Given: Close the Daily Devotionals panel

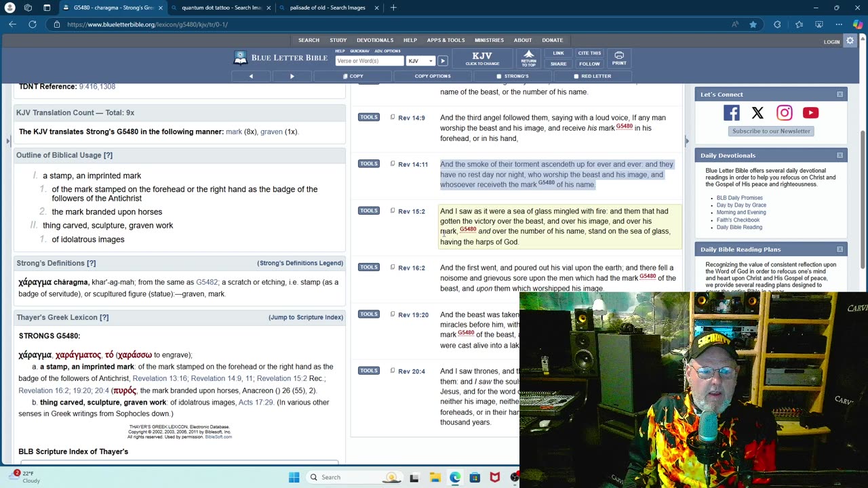Looking at the screenshot, I should (x=840, y=155).
